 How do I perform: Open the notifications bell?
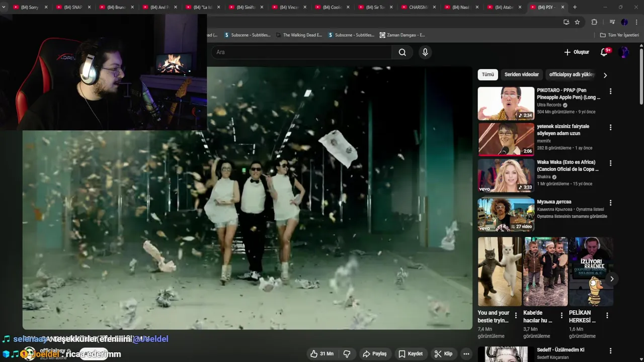pos(604,52)
